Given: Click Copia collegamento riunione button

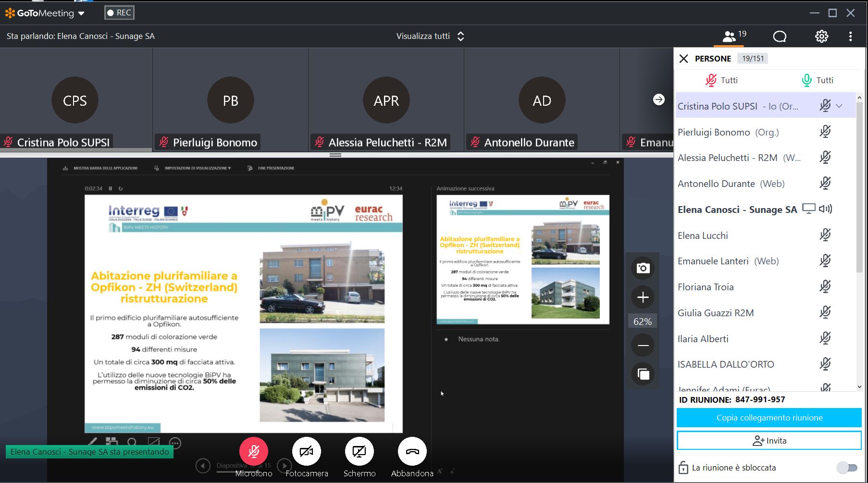Looking at the screenshot, I should pos(769,418).
